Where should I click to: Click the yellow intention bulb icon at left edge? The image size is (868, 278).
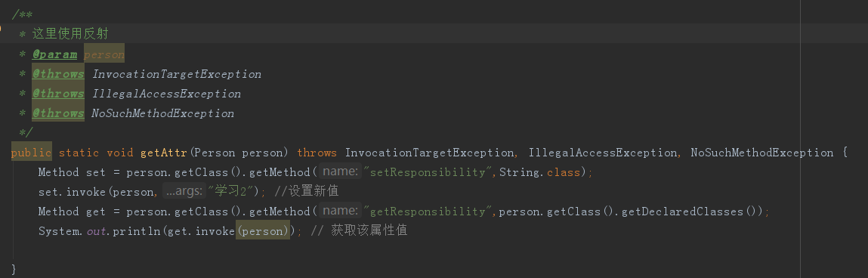pos(1,27)
